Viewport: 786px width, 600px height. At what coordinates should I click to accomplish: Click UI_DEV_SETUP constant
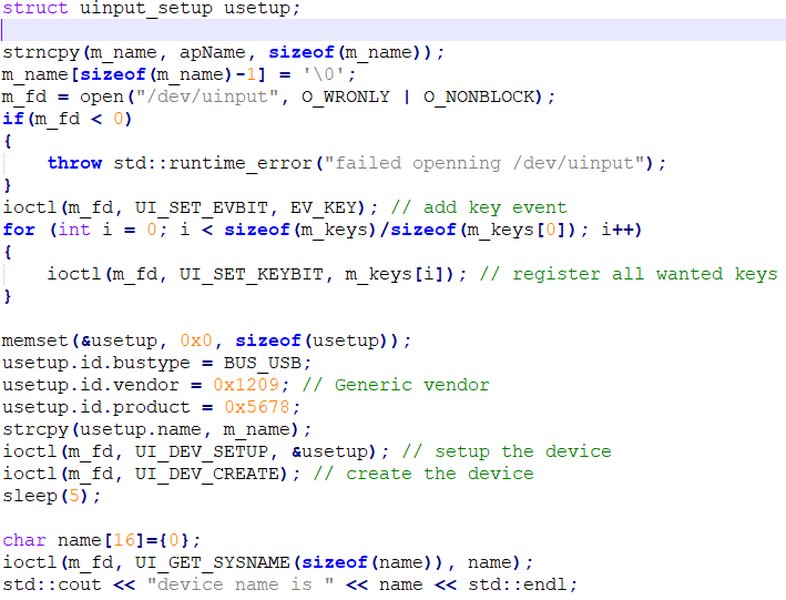(201, 452)
